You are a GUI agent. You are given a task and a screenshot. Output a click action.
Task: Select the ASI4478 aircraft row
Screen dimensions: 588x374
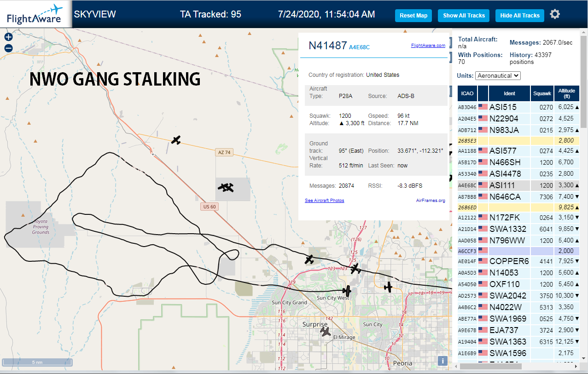click(x=519, y=174)
